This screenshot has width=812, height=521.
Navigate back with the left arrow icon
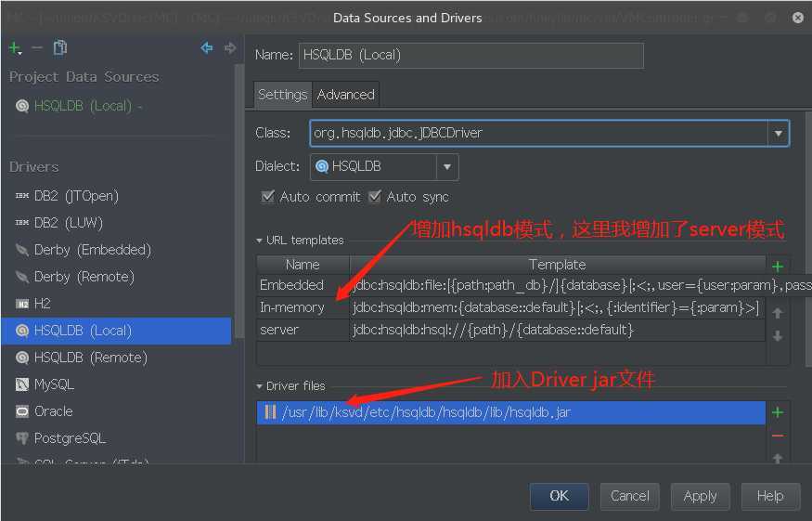[x=207, y=48]
